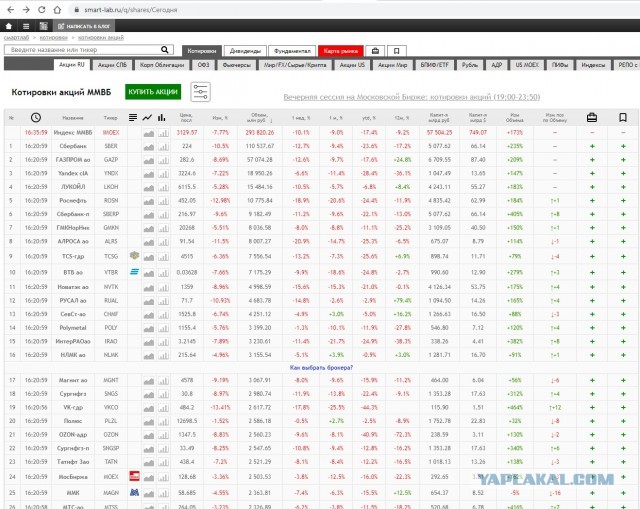640x509 pixels.
Task: Select Акции US tab
Action: 352,65
